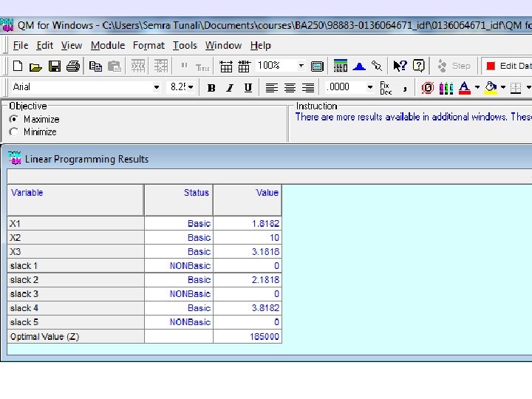
Task: Click the context help arrow icon
Action: pos(400,66)
